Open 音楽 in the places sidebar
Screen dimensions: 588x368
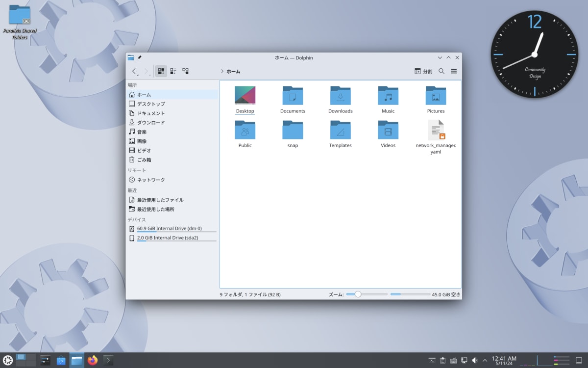[172, 132]
